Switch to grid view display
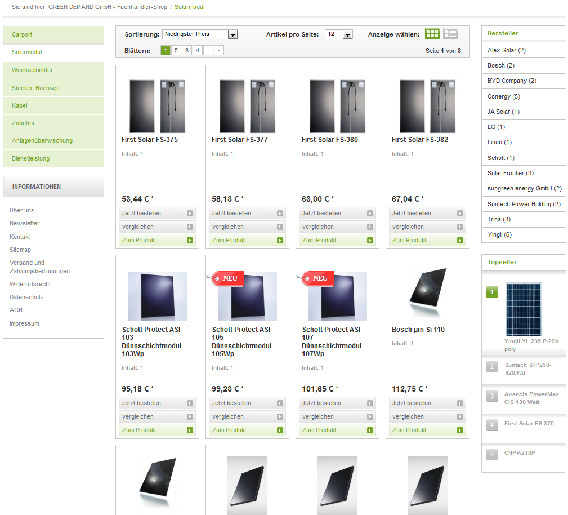 (x=432, y=34)
